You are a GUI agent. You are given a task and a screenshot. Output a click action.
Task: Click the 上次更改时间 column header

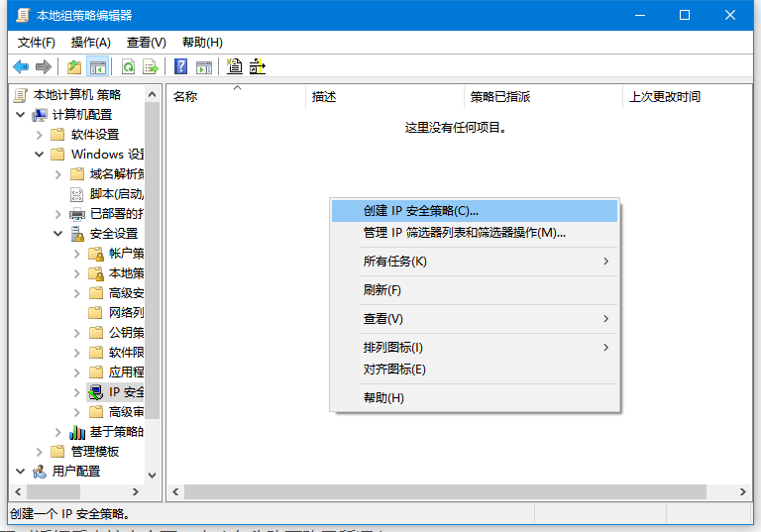click(x=687, y=97)
